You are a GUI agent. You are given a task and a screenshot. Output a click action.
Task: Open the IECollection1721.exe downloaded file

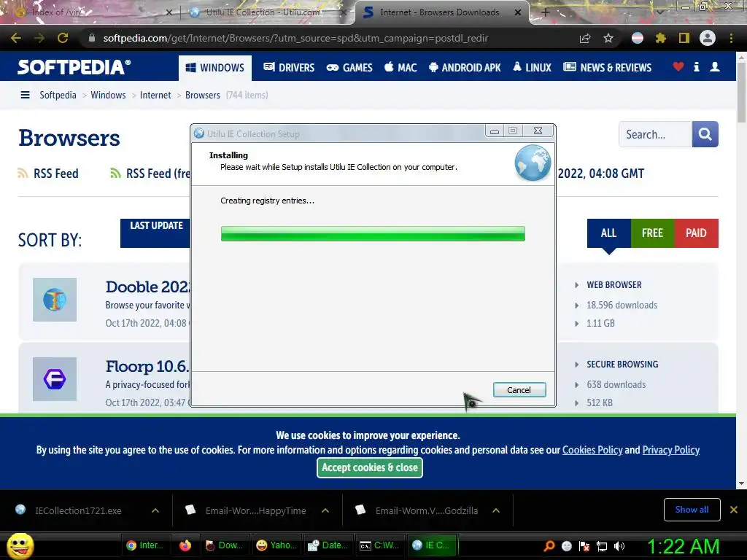click(x=78, y=510)
